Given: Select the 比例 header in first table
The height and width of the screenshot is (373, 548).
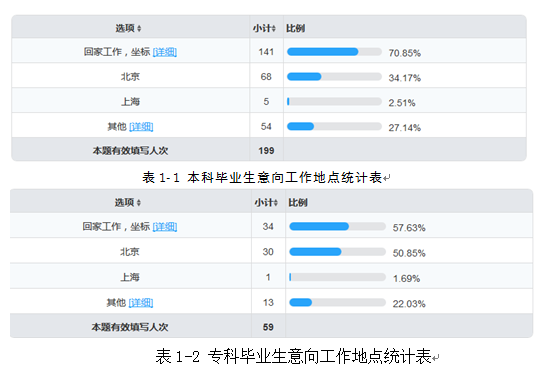Looking at the screenshot, I should 295,28.
